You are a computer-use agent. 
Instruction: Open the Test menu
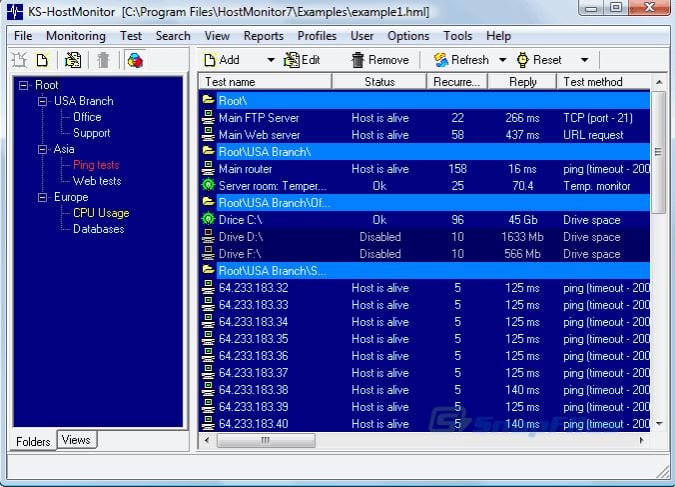pyautogui.click(x=131, y=36)
